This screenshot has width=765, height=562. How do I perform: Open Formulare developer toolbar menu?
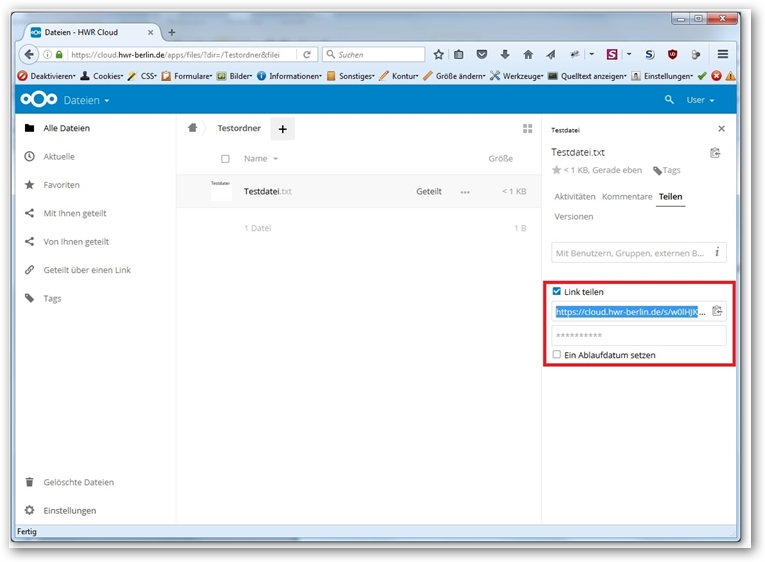pyautogui.click(x=187, y=76)
